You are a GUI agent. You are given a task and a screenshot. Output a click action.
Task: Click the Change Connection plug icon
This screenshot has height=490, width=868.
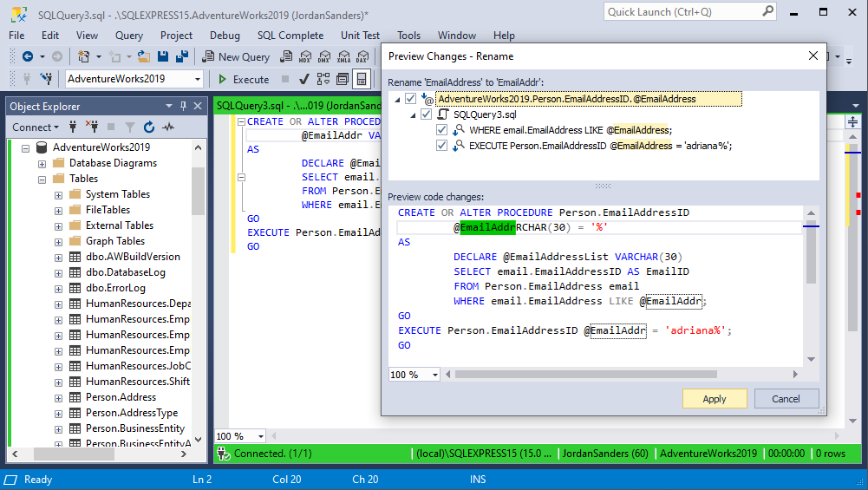coord(47,79)
